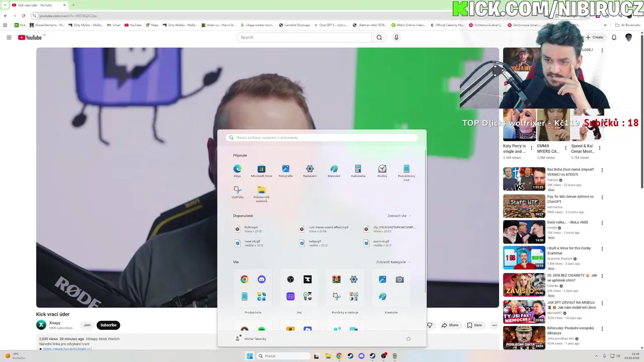Click the YouTube Create button
This screenshot has height=362, width=644.
point(594,37)
